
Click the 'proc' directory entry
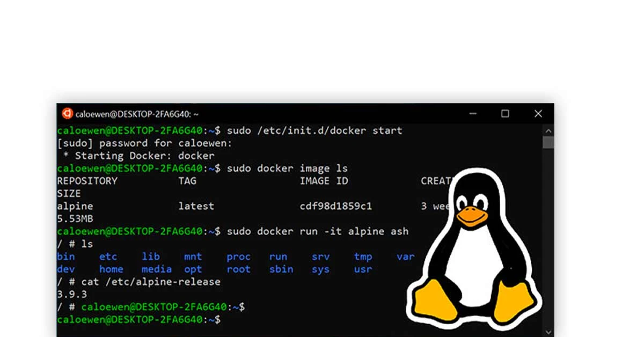point(239,257)
